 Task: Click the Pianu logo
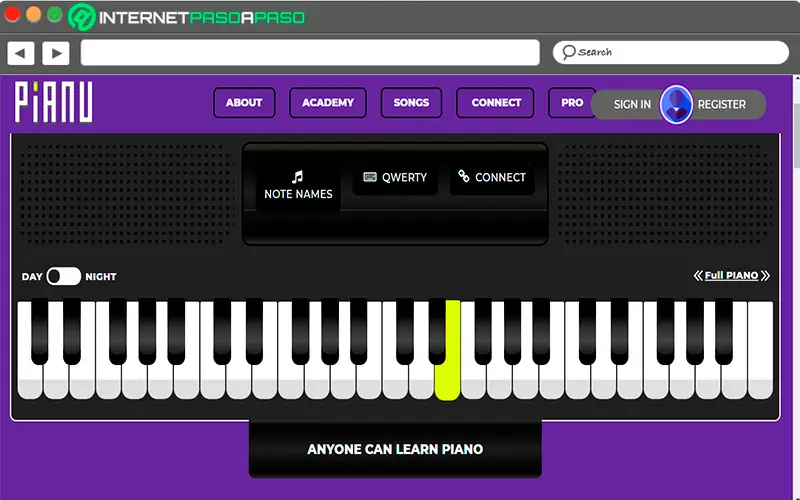coord(54,102)
